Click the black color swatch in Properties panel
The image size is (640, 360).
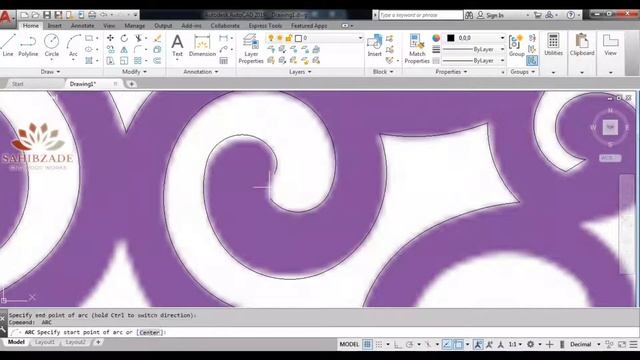click(x=451, y=38)
